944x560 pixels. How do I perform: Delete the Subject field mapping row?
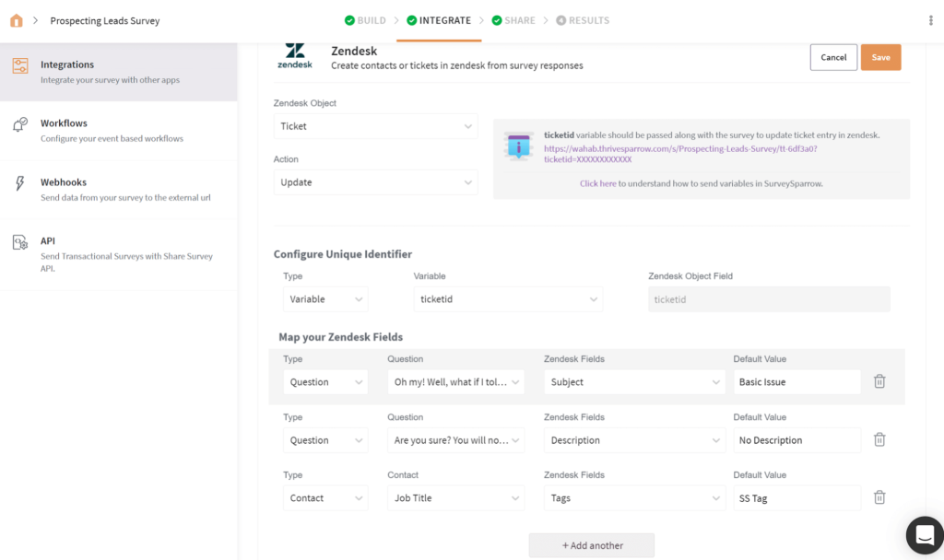click(879, 381)
